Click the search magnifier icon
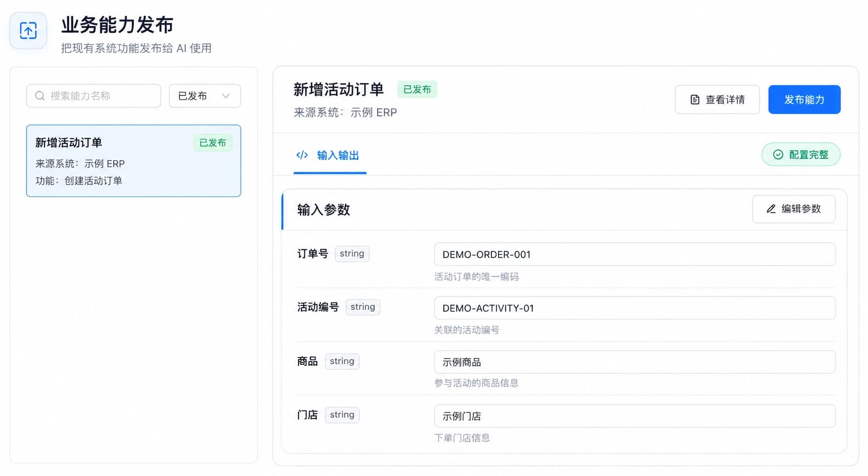 (40, 96)
